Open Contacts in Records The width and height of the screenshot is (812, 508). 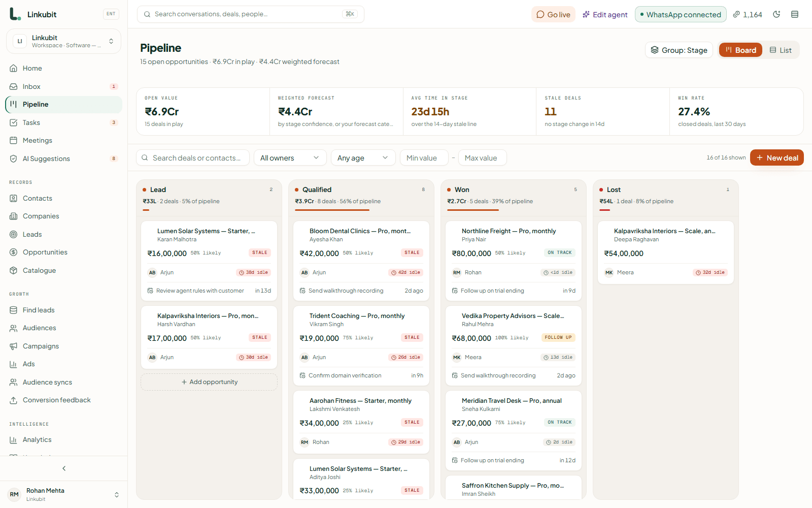click(x=63, y=198)
